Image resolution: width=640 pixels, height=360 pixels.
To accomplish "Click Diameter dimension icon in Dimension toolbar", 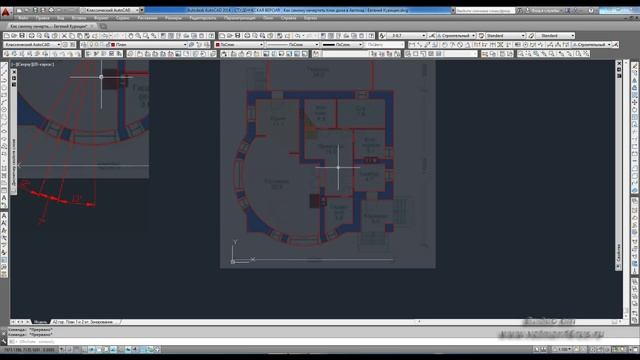I will [460, 44].
